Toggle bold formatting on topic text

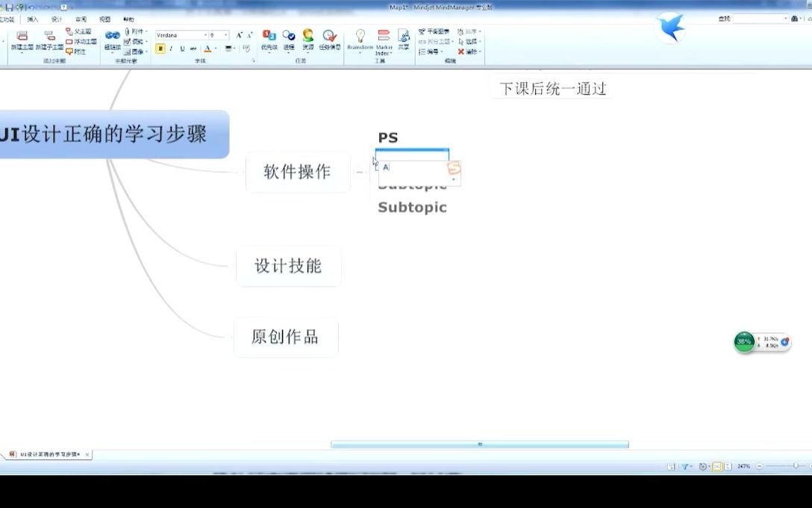point(160,47)
